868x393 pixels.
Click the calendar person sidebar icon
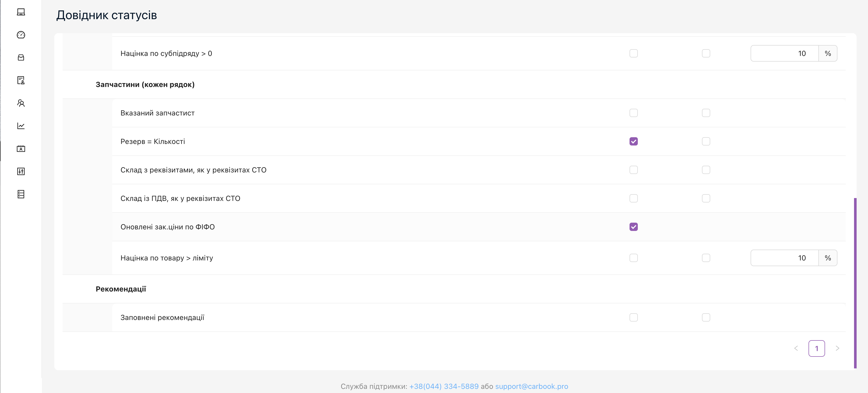coord(21,149)
